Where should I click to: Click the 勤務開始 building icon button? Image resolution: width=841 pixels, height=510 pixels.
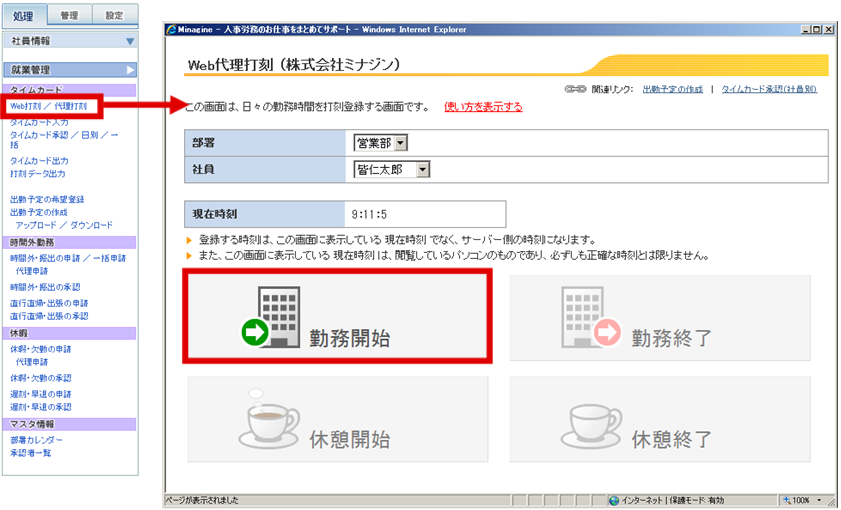point(337,317)
